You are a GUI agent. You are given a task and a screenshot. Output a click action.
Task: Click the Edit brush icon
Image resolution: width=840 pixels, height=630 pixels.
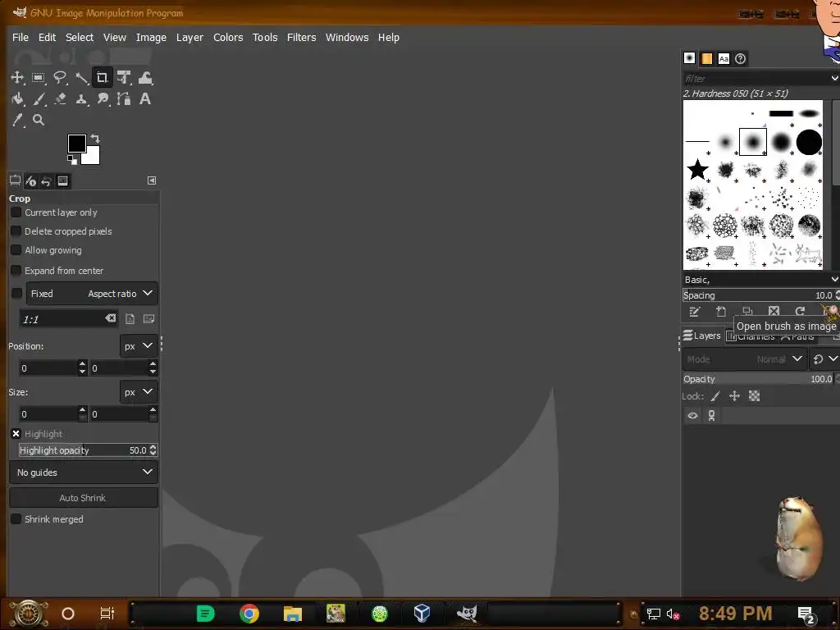(695, 311)
